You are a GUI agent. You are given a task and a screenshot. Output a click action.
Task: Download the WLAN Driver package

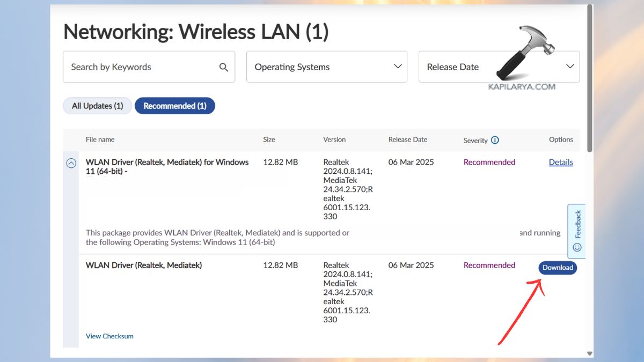click(x=558, y=267)
